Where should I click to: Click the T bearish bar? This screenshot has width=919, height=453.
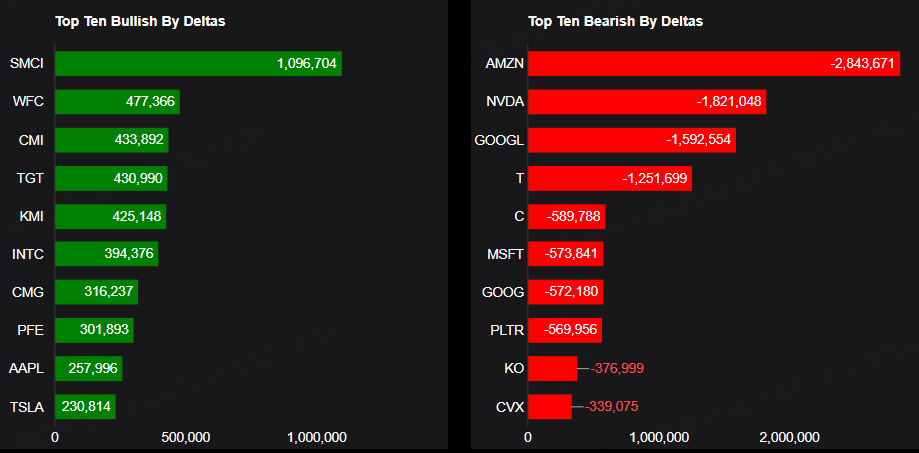(x=610, y=178)
